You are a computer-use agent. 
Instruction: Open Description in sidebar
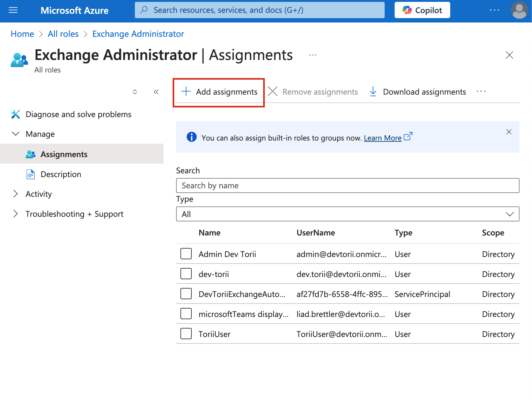(x=61, y=174)
